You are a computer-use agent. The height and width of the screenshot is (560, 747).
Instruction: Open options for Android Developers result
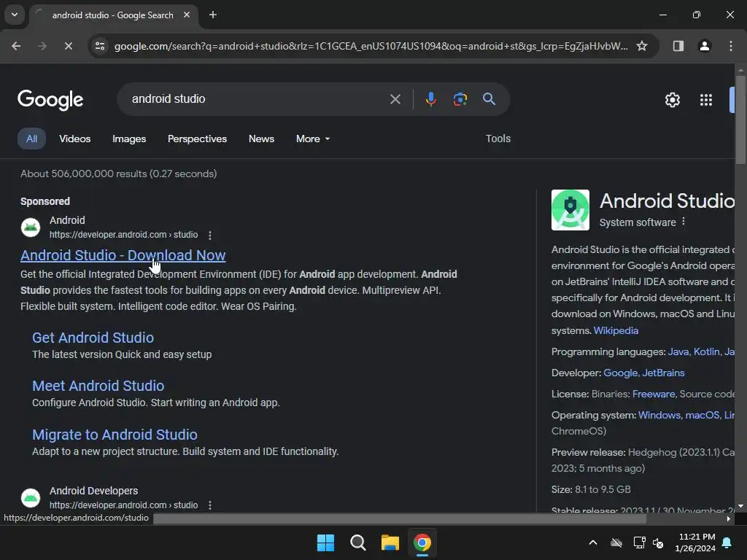coord(209,505)
